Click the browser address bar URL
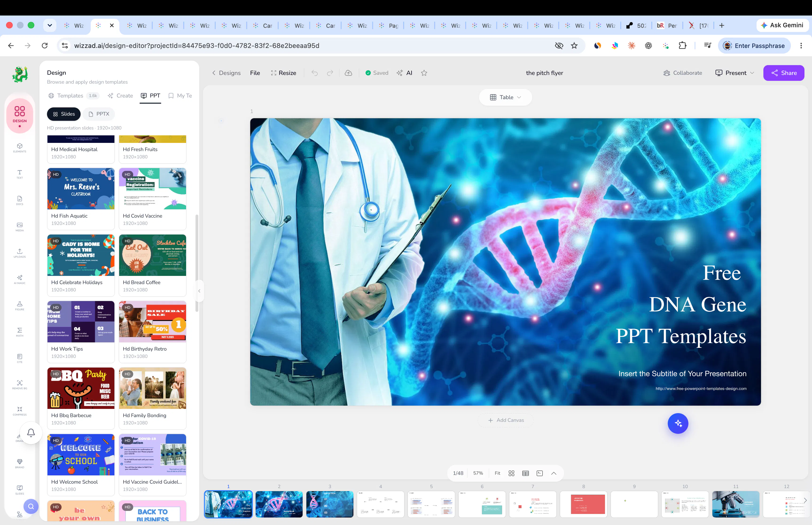The width and height of the screenshot is (812, 525). (197, 46)
